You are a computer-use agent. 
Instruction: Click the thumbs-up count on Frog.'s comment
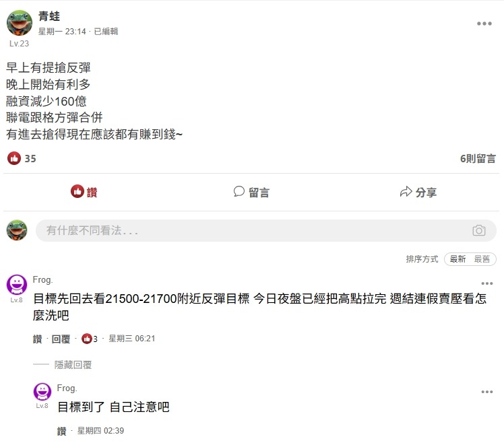coord(90,339)
